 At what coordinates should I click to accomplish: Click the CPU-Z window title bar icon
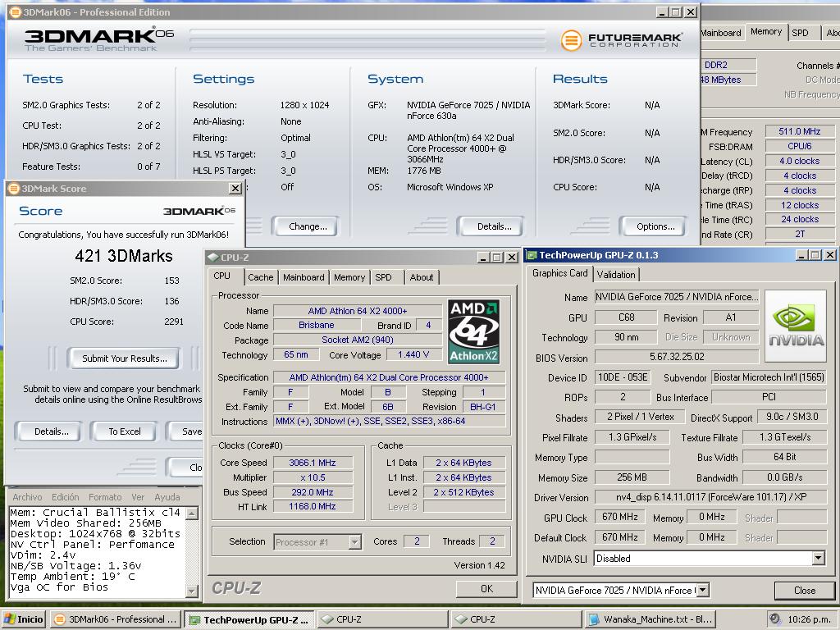click(x=213, y=257)
